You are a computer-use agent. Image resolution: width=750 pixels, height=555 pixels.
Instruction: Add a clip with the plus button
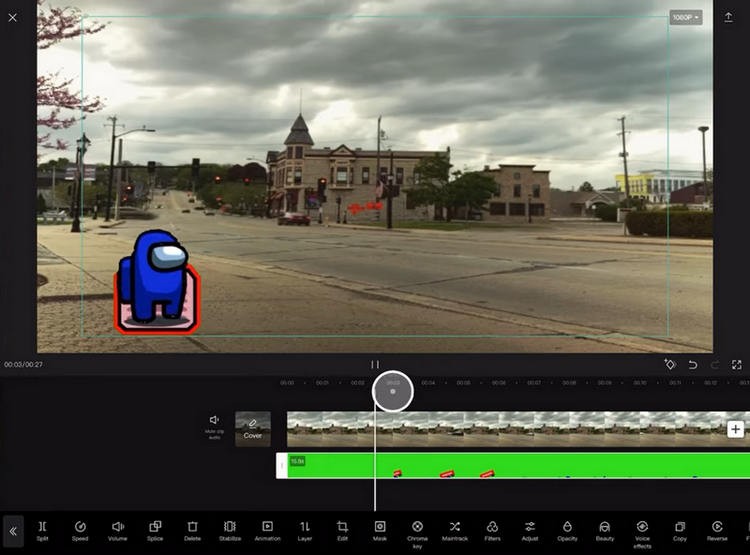(x=736, y=429)
